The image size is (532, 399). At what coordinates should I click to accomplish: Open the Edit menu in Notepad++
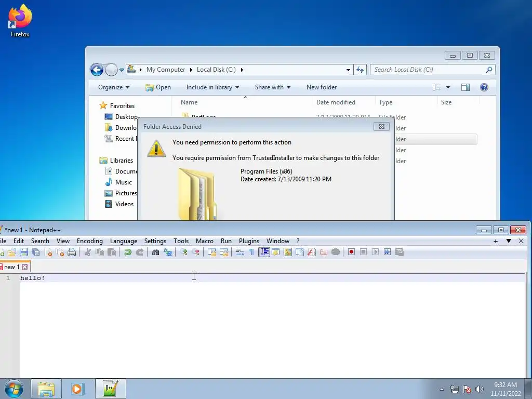point(19,241)
